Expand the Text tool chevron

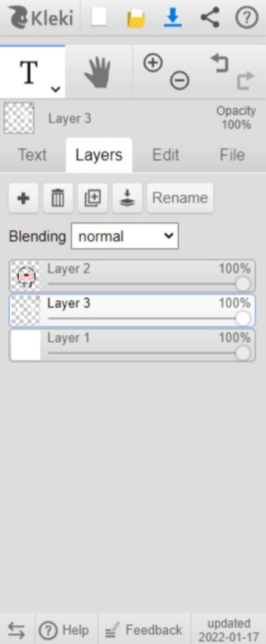56,89
